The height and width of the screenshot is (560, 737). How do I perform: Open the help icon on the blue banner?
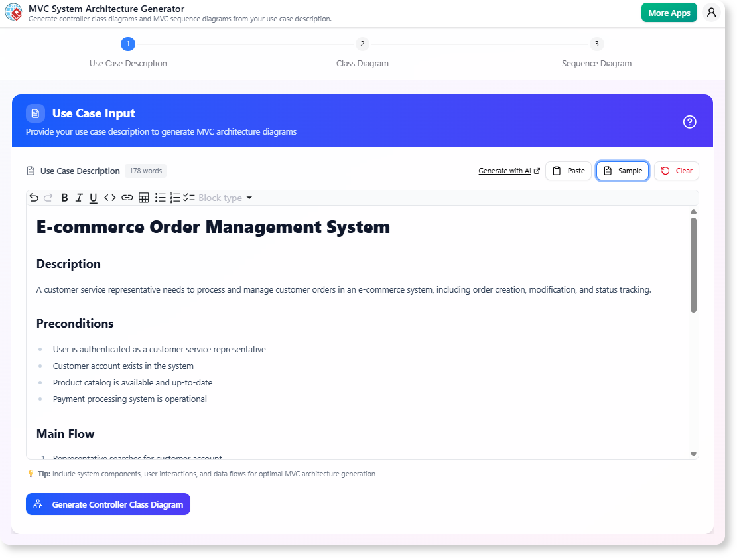pyautogui.click(x=689, y=122)
